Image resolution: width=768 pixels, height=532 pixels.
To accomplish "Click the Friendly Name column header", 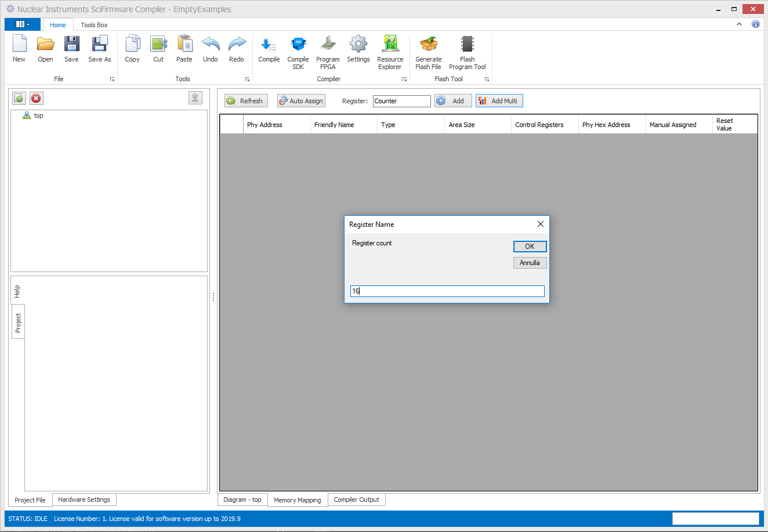I will point(344,125).
